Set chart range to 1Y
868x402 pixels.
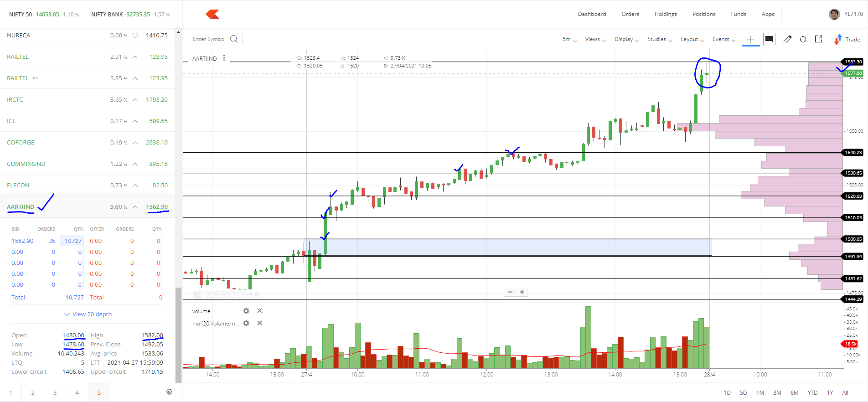(830, 392)
